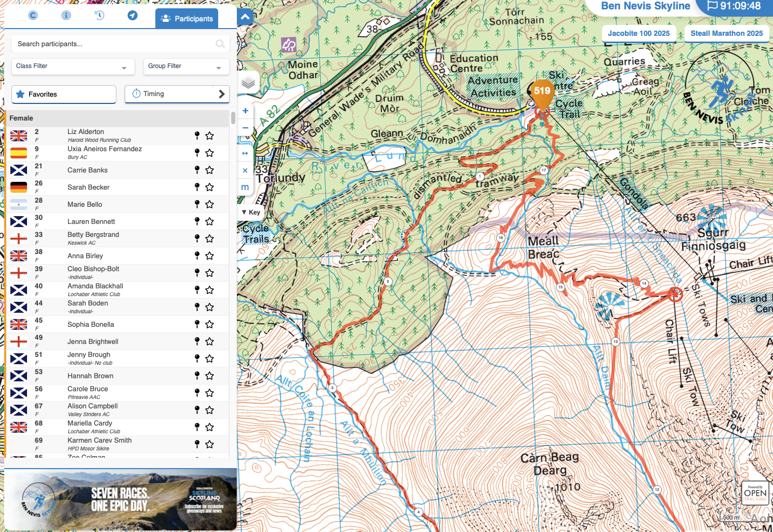The height and width of the screenshot is (532, 773).
Task: Locate Sarah Becker with pin icon
Action: tap(197, 187)
